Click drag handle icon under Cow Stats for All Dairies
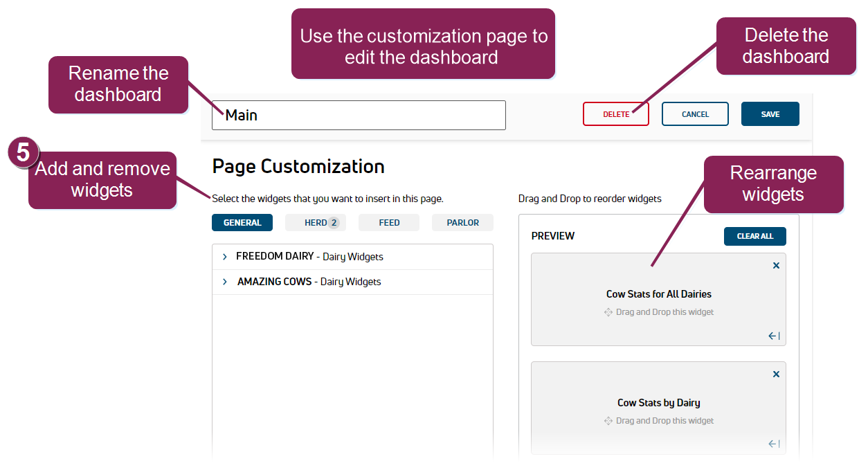 click(x=608, y=312)
